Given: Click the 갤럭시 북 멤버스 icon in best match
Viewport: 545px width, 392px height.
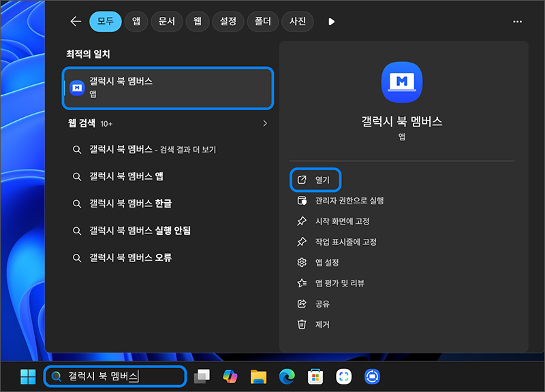Looking at the screenshot, I should [x=77, y=88].
